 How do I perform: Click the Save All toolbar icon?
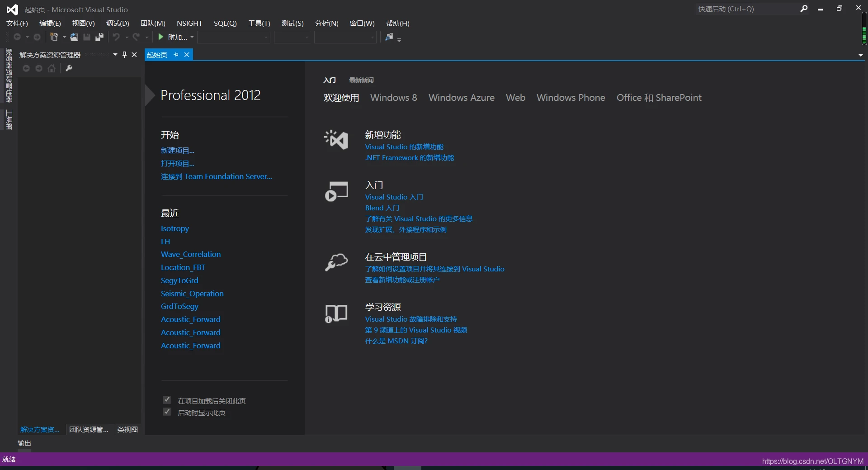pyautogui.click(x=99, y=37)
